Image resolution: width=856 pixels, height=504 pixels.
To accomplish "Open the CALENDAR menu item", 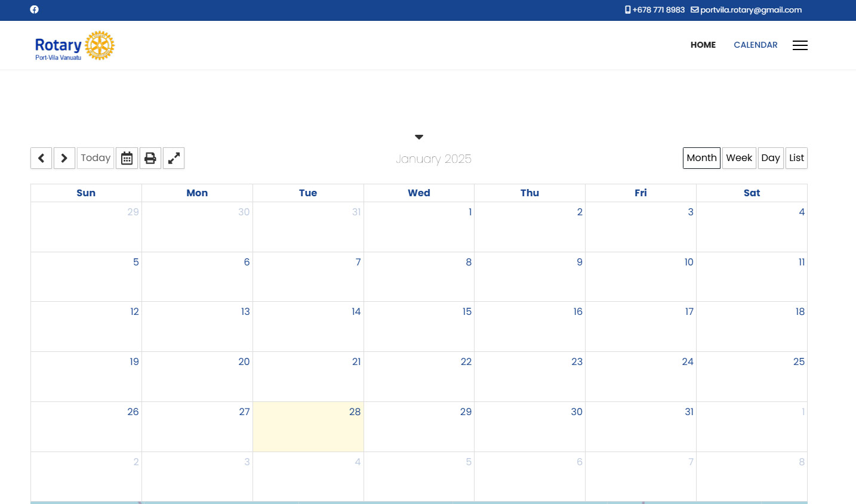I will (756, 45).
